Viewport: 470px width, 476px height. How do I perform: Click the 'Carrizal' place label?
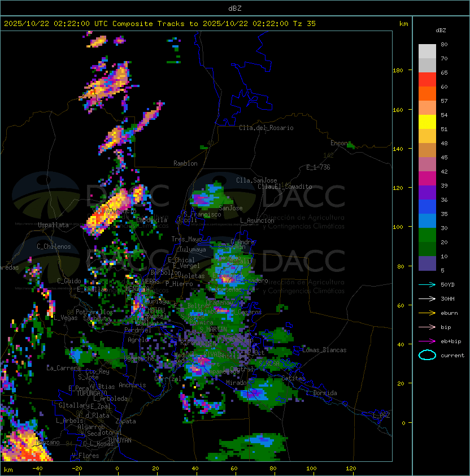(168, 379)
